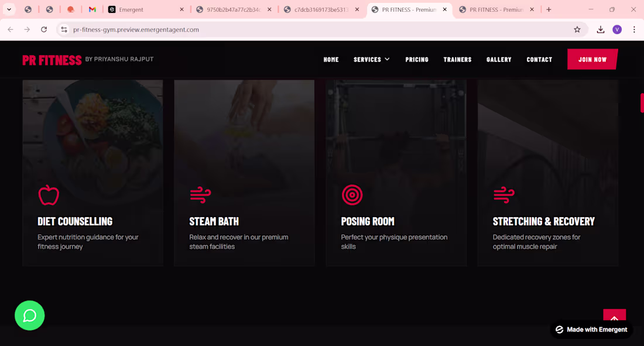
Task: View site information icon in address bar
Action: [x=64, y=30]
